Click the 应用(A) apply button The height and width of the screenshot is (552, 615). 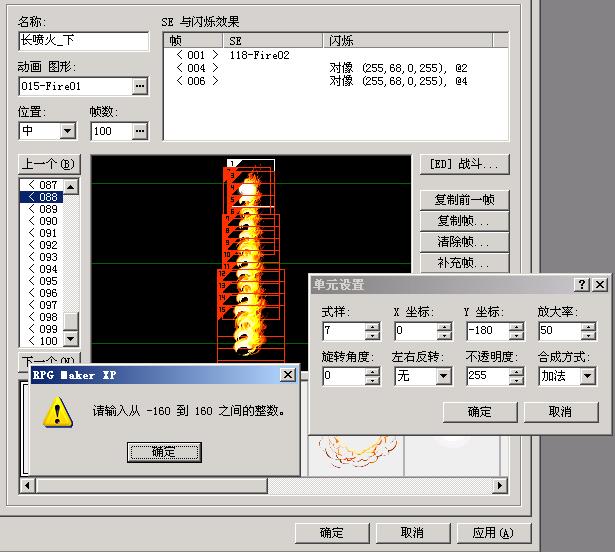493,533
